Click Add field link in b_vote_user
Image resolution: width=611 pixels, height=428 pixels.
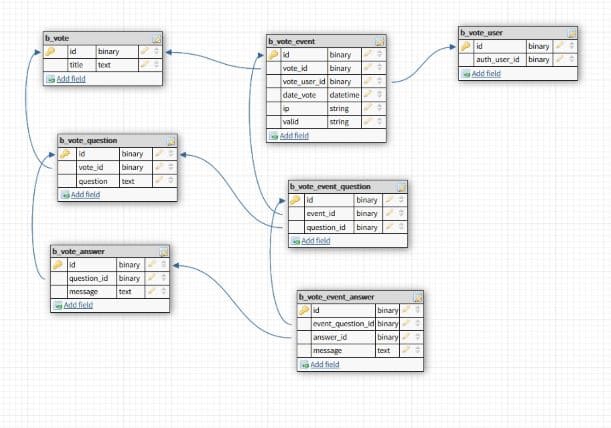coord(485,73)
